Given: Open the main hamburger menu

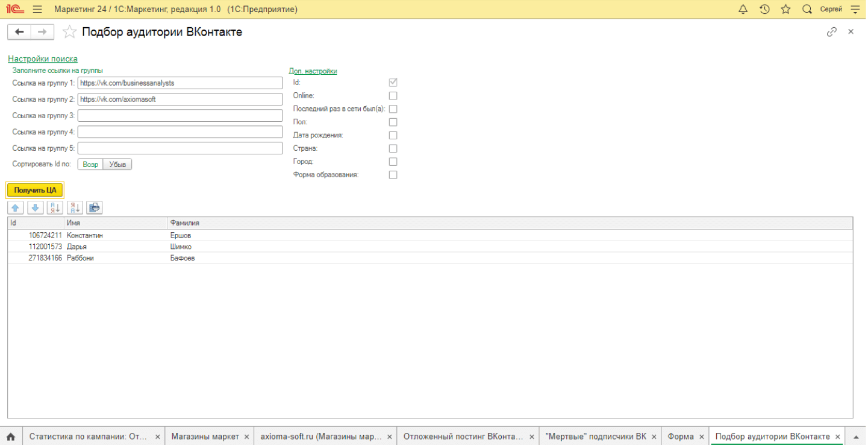Looking at the screenshot, I should [37, 9].
